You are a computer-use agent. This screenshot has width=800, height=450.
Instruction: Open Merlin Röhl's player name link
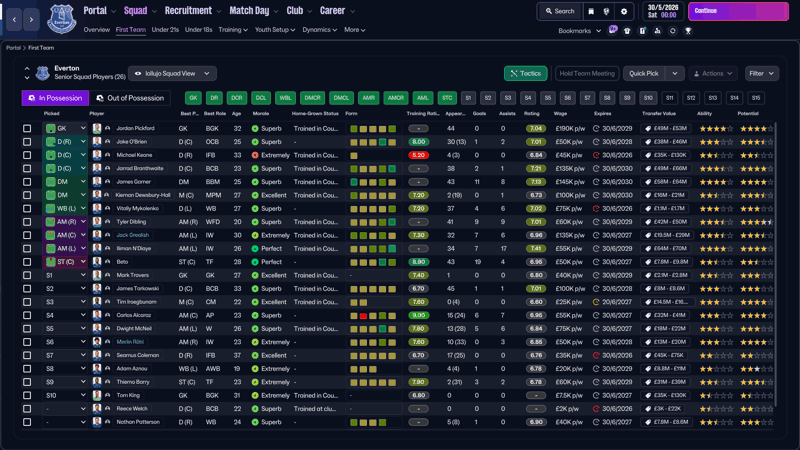click(x=130, y=342)
